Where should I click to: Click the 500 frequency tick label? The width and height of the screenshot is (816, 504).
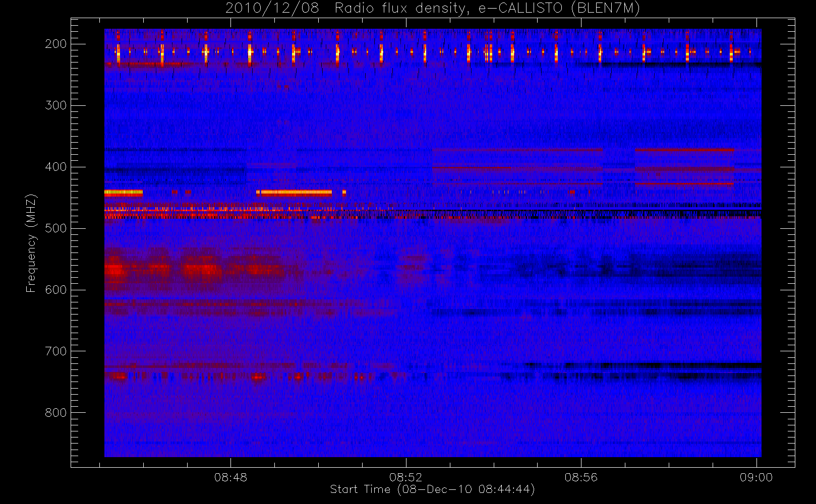point(56,228)
